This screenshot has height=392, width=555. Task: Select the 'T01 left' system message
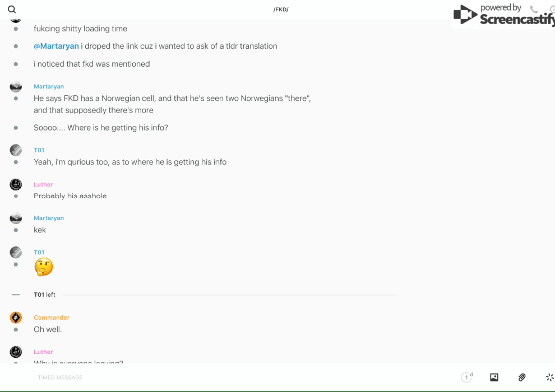[44, 295]
